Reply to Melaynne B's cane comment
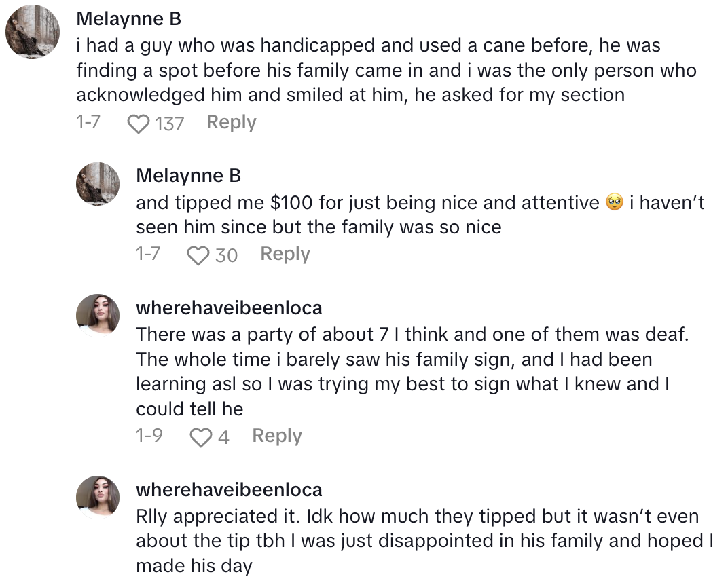The image size is (728, 581). (231, 123)
